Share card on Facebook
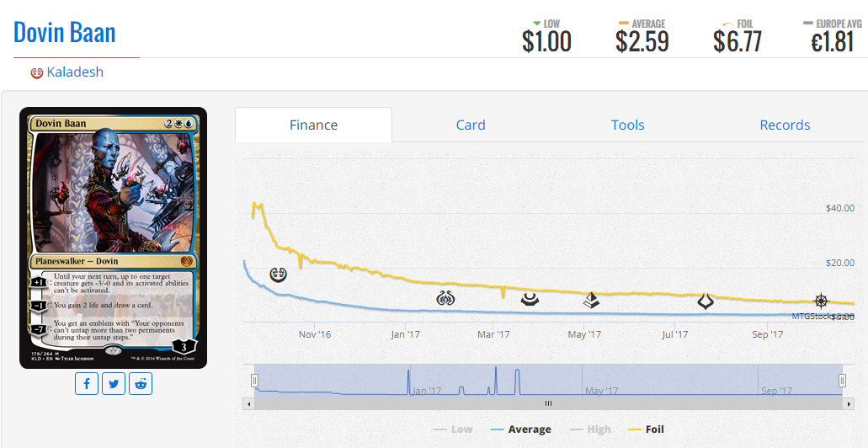The height and width of the screenshot is (448, 868). tap(87, 384)
